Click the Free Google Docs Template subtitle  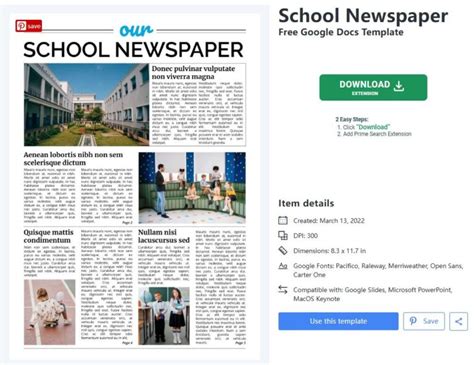[341, 32]
